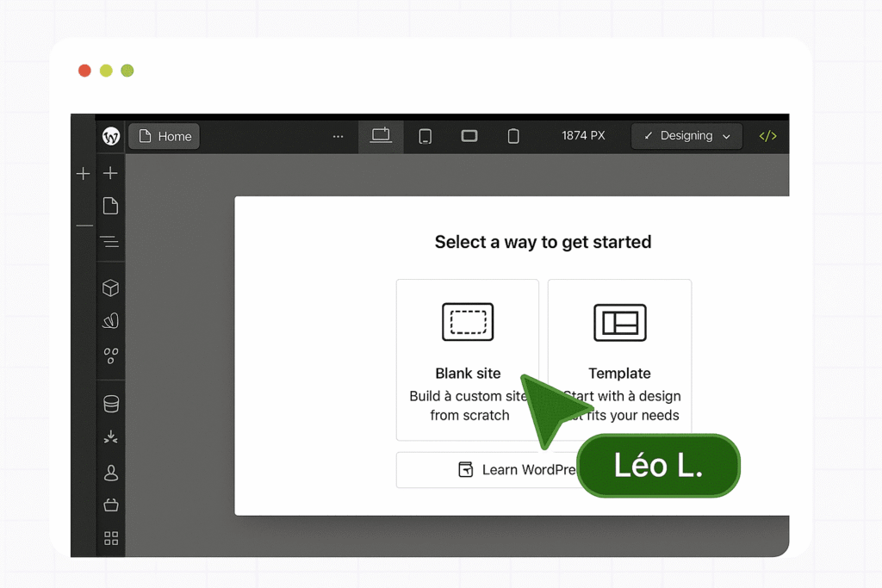The image size is (882, 588).
Task: Open the three-dots more options menu
Action: (x=338, y=136)
